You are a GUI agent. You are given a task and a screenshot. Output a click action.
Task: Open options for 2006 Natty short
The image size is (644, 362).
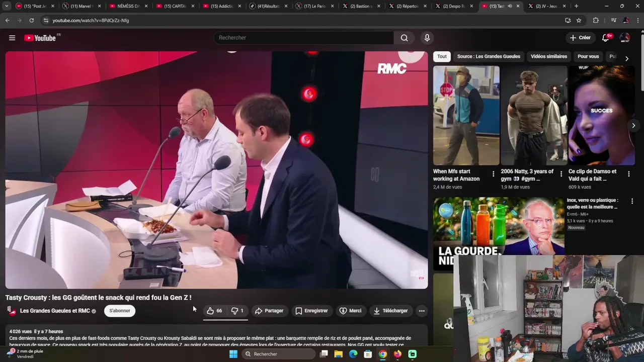coord(561,174)
